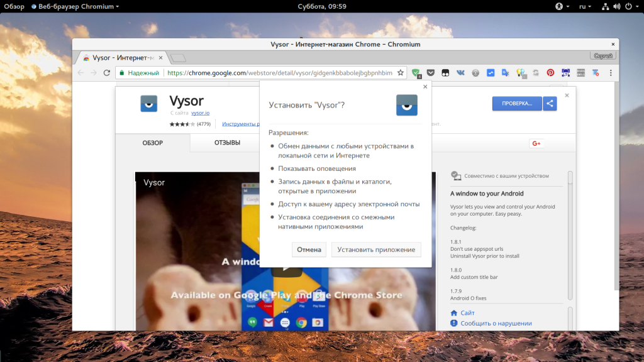The height and width of the screenshot is (362, 644).
Task: Switch to the ОТЗЫВЫ tab
Action: click(227, 143)
